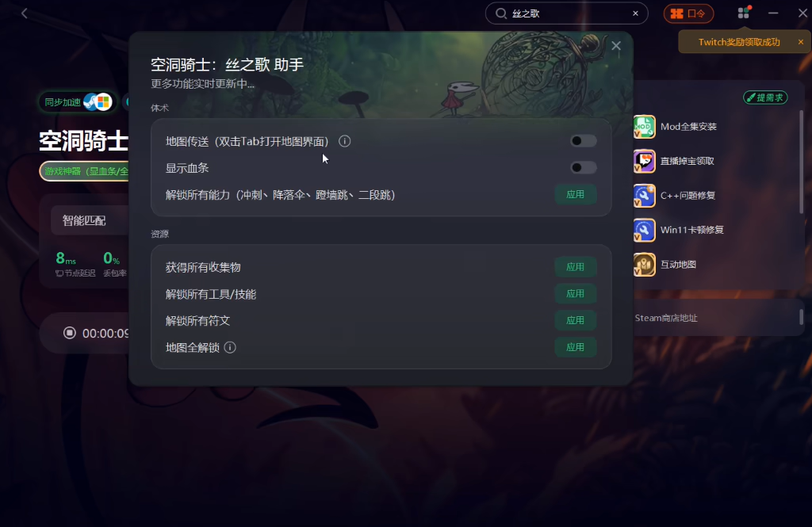Image resolution: width=812 pixels, height=527 pixels.
Task: Open the 互动地图 map icon
Action: click(644, 265)
